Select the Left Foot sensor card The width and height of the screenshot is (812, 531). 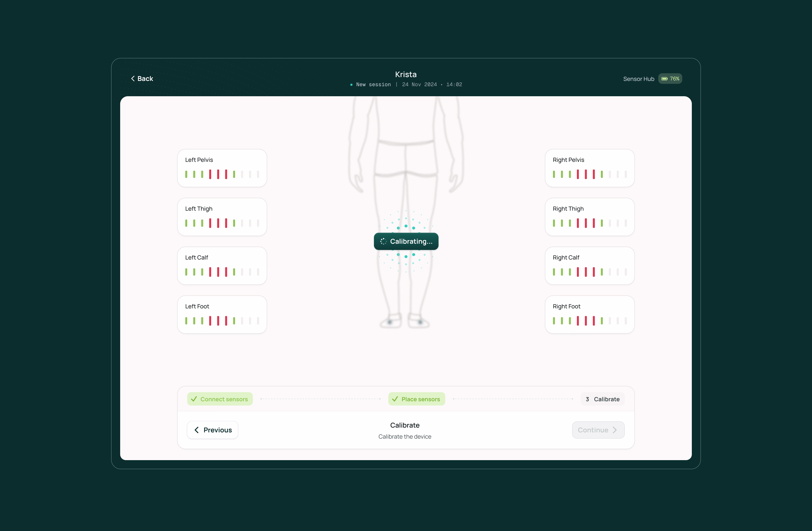(x=222, y=314)
